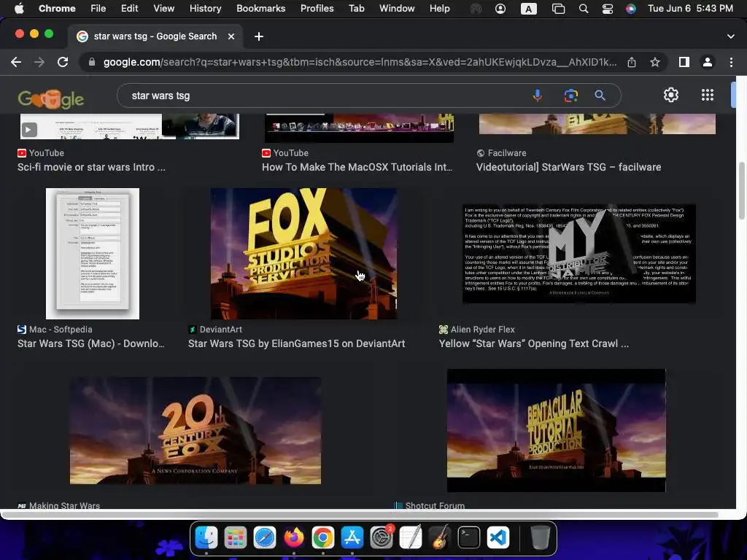This screenshot has width=747, height=560.
Task: Go to Google home via doodle logo
Action: (51, 99)
